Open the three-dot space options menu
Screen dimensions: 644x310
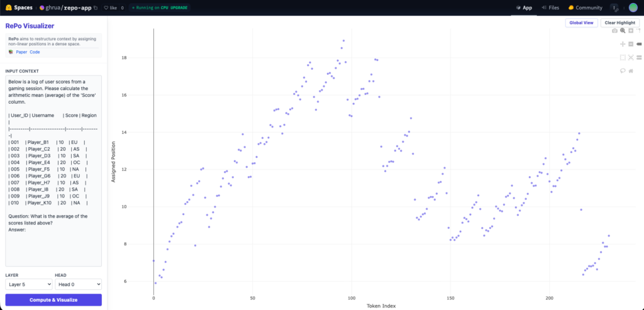click(x=614, y=8)
